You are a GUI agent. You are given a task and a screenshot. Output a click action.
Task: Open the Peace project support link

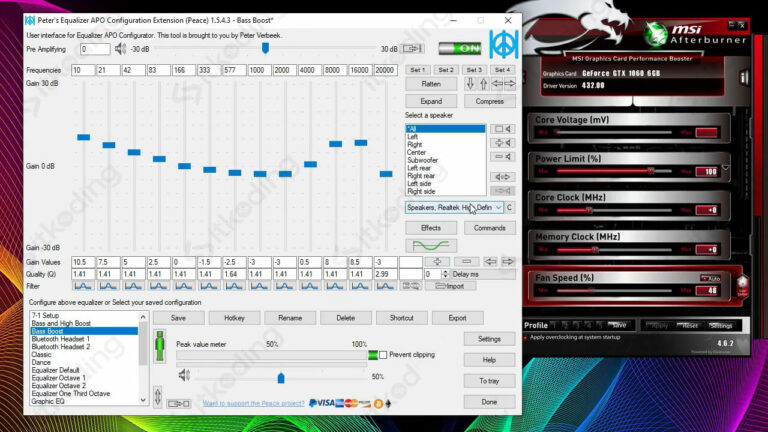coord(253,403)
